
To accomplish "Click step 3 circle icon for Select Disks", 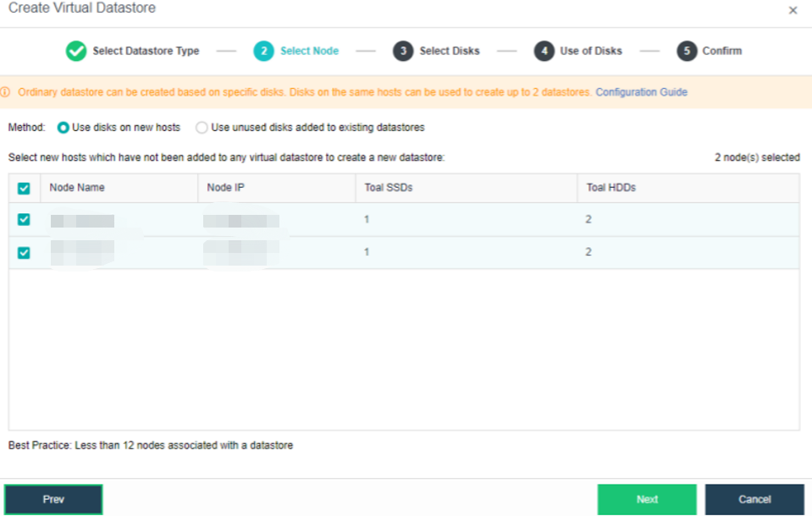I will coord(403,51).
